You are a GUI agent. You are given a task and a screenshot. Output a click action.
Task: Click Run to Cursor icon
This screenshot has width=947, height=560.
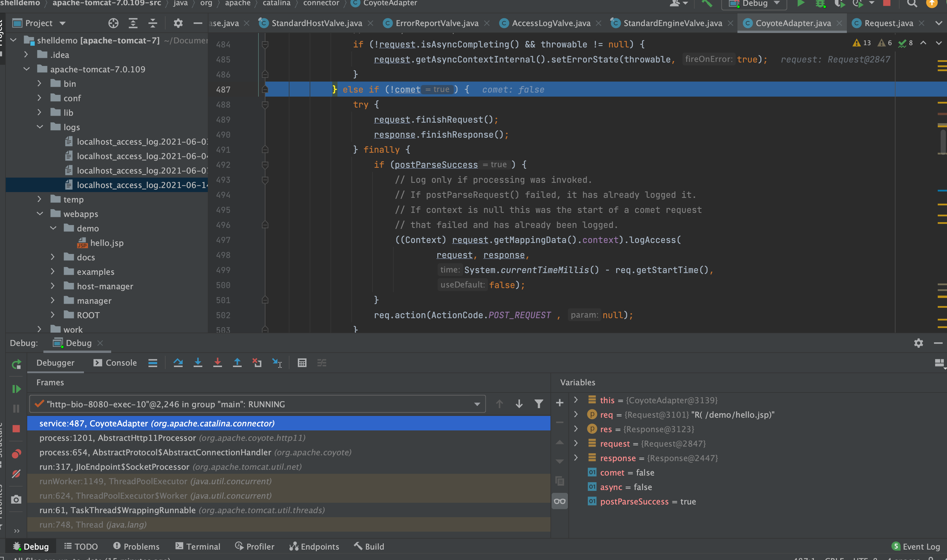click(x=277, y=363)
